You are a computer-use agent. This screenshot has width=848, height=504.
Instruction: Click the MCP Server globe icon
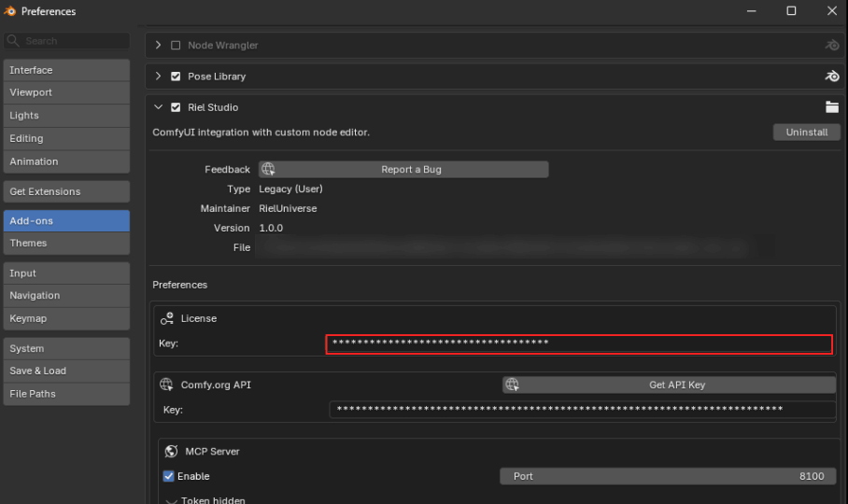[x=171, y=451]
